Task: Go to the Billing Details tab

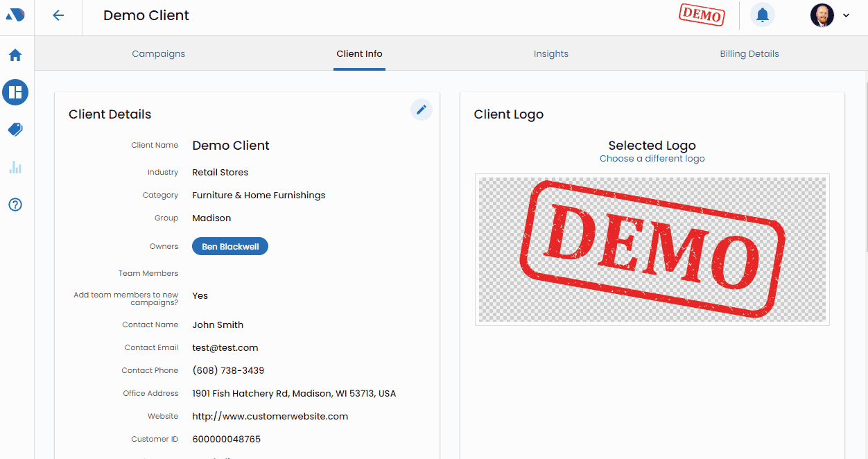Action: [749, 53]
